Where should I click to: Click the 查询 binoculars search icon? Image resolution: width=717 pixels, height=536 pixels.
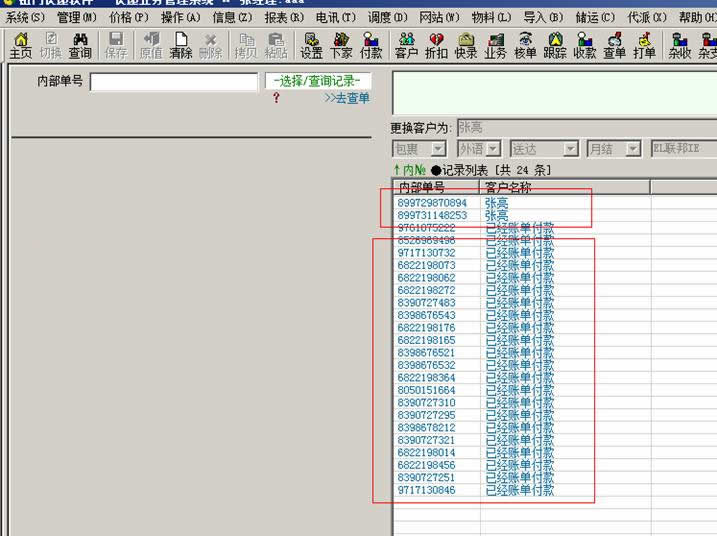(80, 45)
